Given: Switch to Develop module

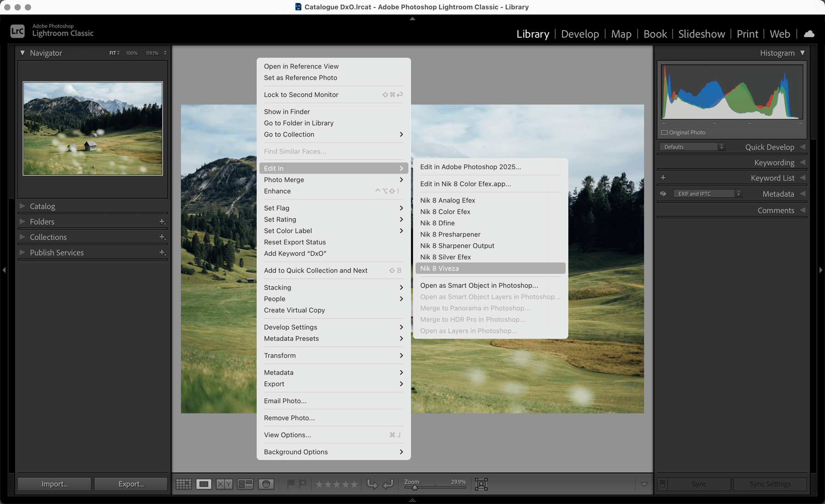Looking at the screenshot, I should [x=580, y=34].
